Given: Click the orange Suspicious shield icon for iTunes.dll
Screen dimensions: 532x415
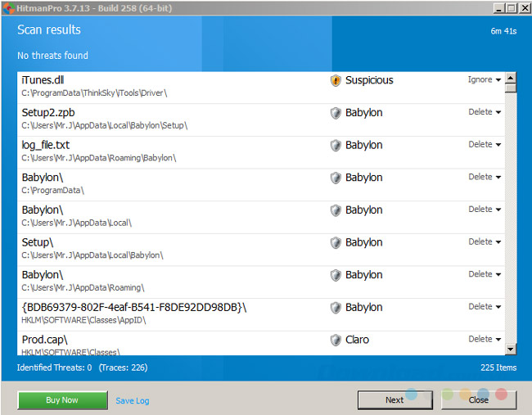Looking at the screenshot, I should (x=336, y=80).
